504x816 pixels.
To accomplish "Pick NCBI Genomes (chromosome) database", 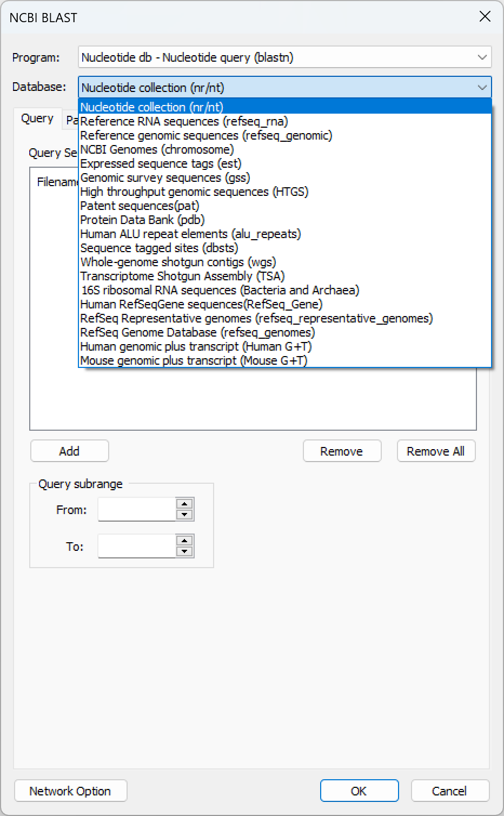I will click(285, 149).
